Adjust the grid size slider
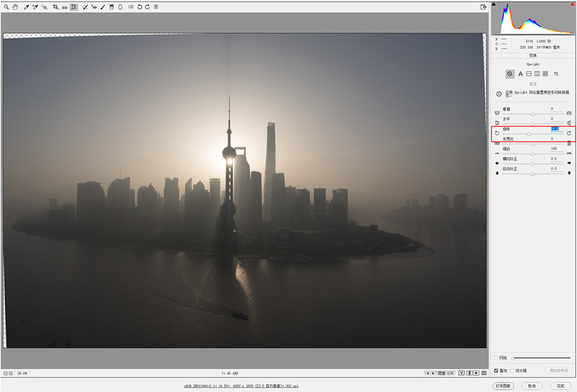Screen dimensions: 577x392 click(x=541, y=358)
